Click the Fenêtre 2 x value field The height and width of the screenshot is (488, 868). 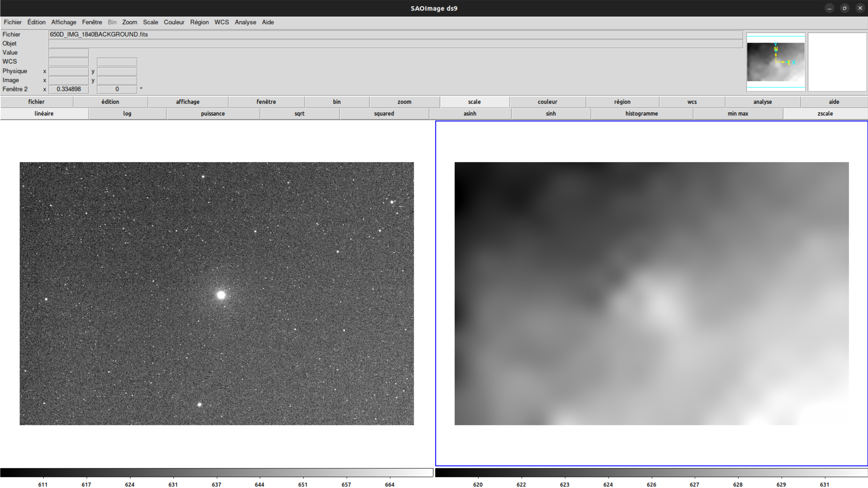[69, 89]
